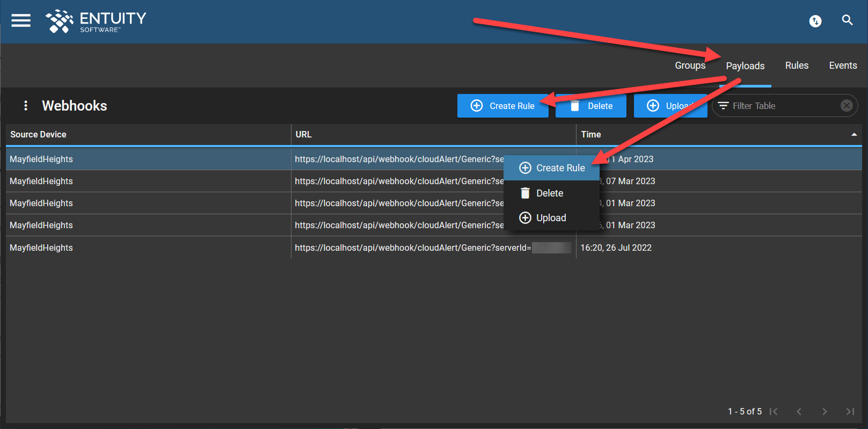Clear the Filter Table field
This screenshot has height=429, width=868.
846,106
